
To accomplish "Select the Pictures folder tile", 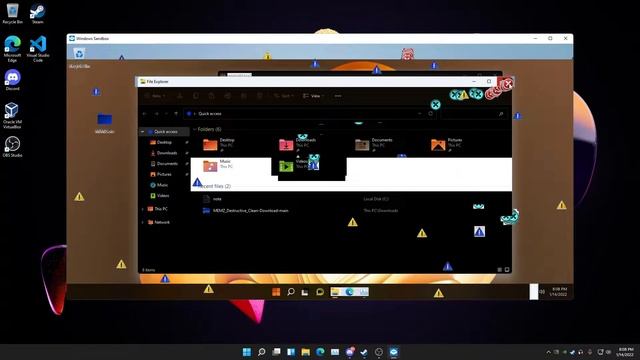I will pos(447,144).
